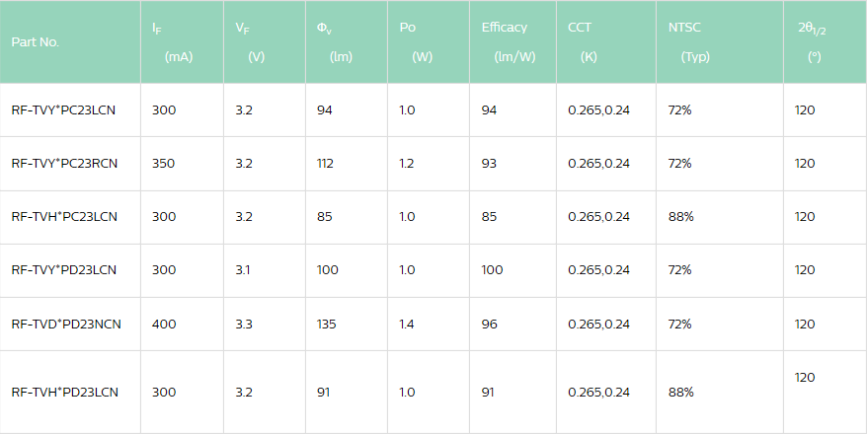Select the 3.1 V forward voltage cell
Viewport: 868px width, 435px height.
tap(243, 269)
